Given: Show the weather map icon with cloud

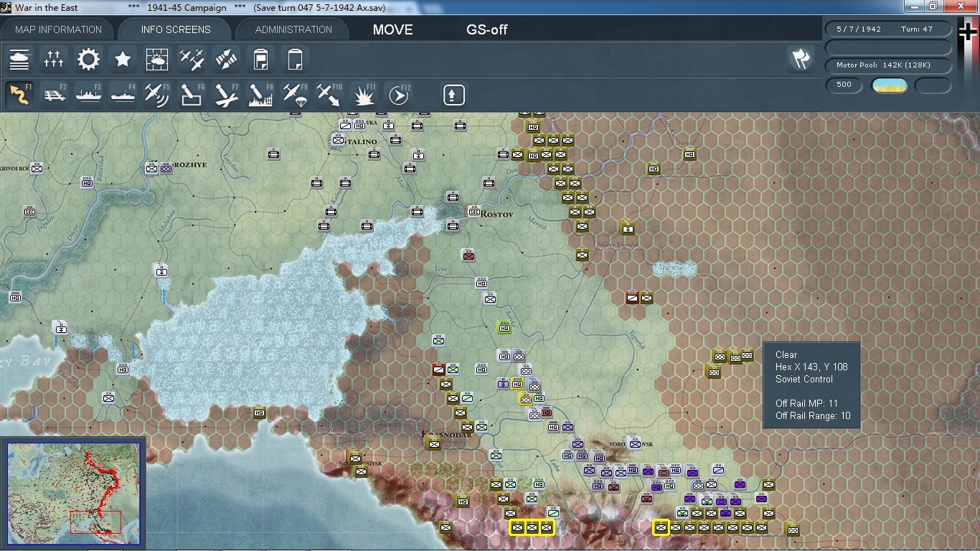Looking at the screenshot, I should point(157,59).
